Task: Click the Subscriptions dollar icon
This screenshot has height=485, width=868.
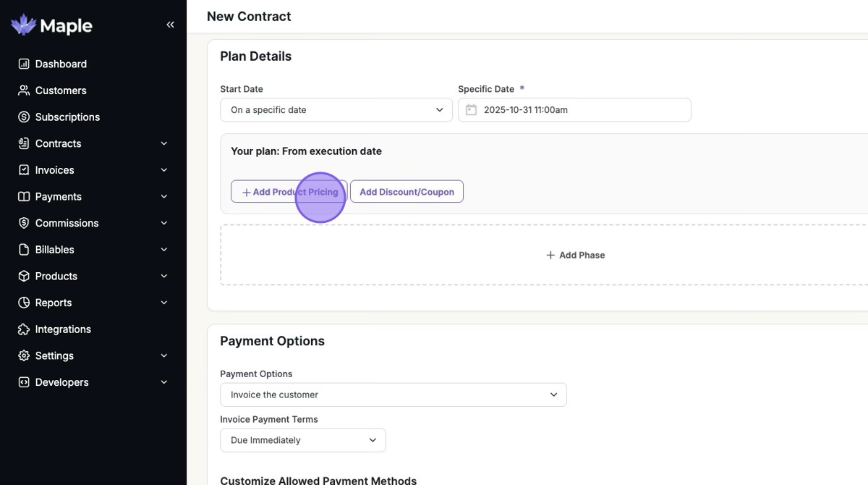Action: (x=24, y=117)
